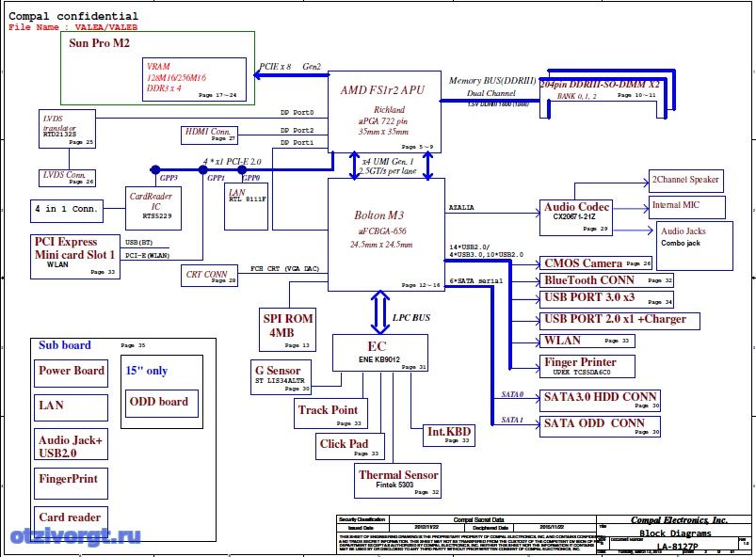Click the G Sensor block
This screenshot has width=756, height=557.
(281, 376)
